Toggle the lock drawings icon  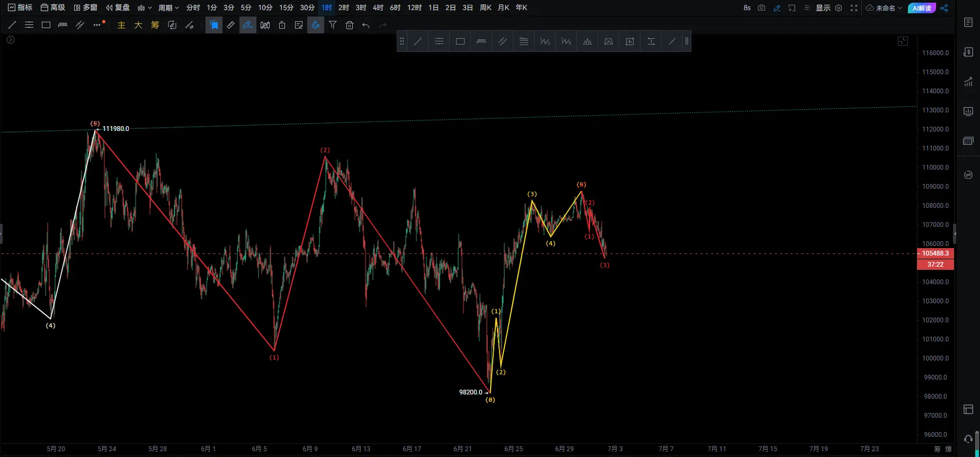point(282,25)
